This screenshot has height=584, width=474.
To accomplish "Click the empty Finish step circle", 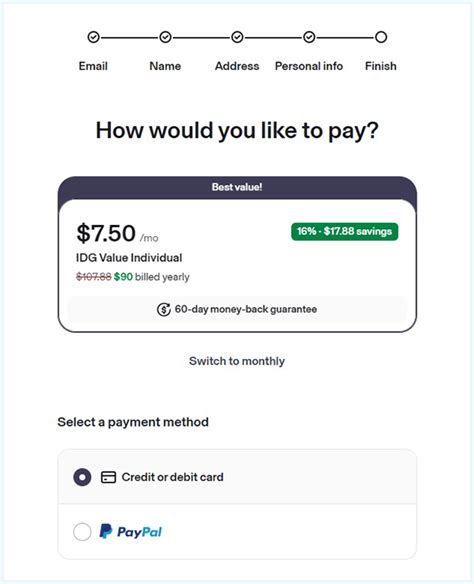I will 381,37.
